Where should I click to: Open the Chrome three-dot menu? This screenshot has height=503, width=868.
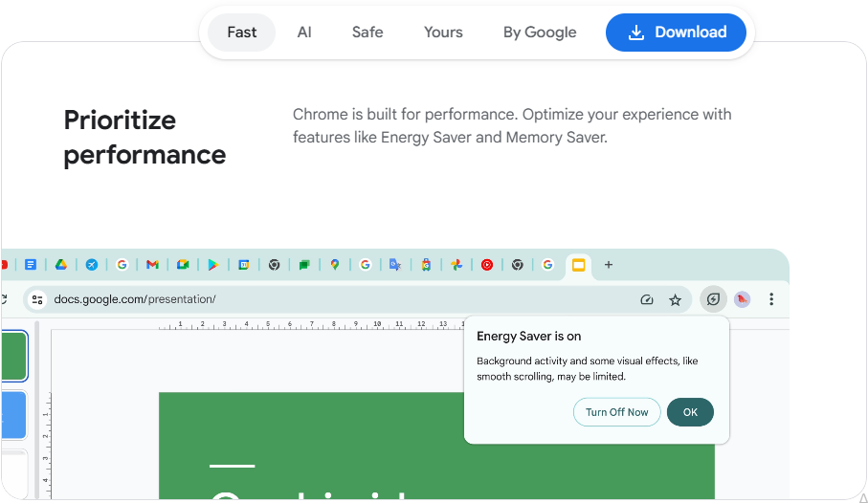pyautogui.click(x=771, y=299)
